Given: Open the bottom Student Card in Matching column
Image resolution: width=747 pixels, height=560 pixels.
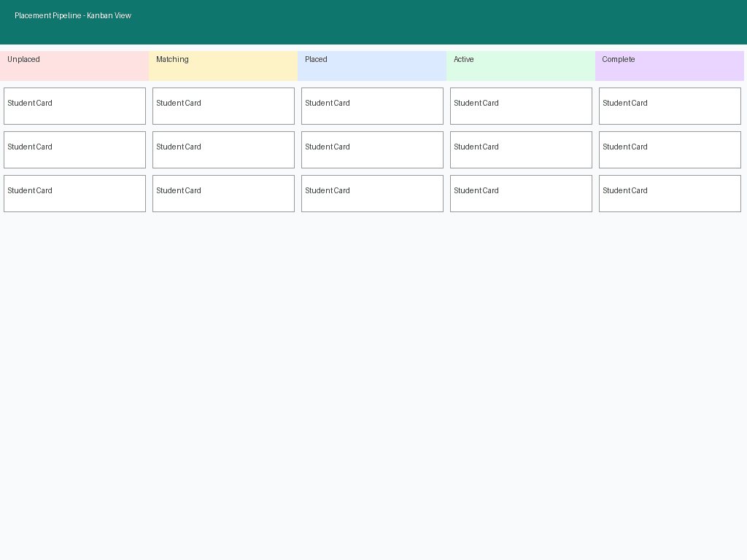Looking at the screenshot, I should 223,193.
